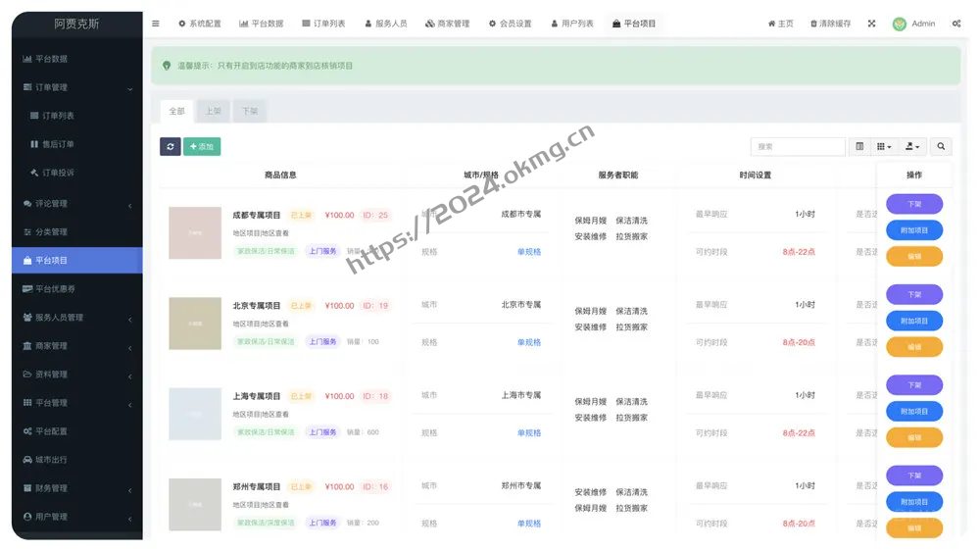Open 郑州专属项目 product thumbnail
This screenshot has height=551, width=980.
pos(195,505)
